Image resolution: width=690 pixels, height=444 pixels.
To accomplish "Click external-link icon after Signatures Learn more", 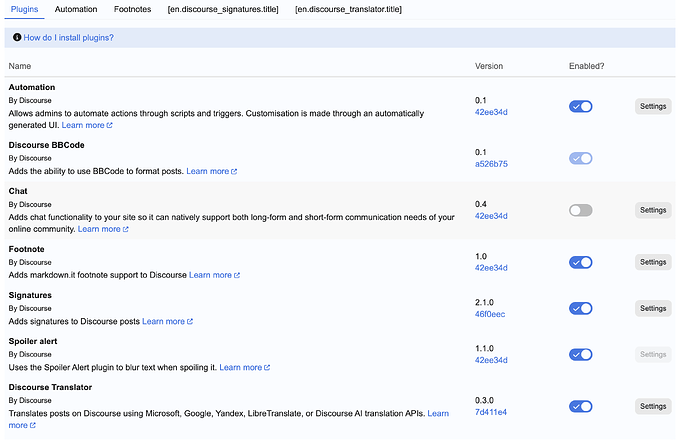I will [190, 322].
